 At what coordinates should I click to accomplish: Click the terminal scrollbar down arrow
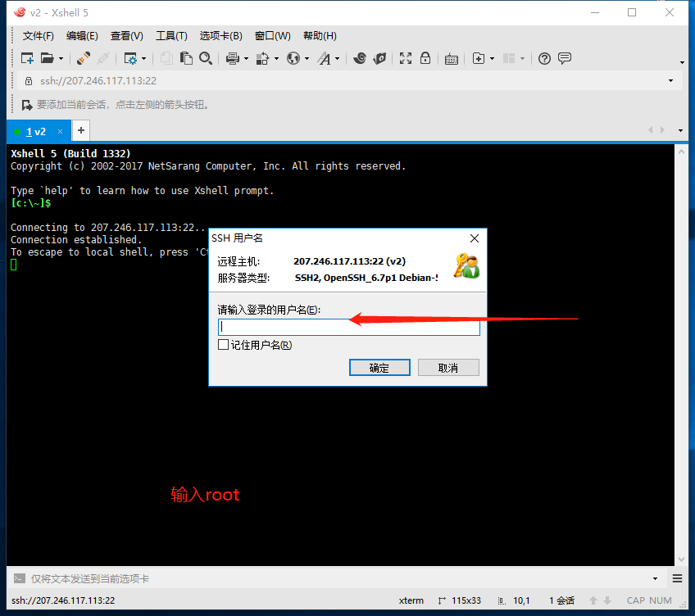click(681, 559)
